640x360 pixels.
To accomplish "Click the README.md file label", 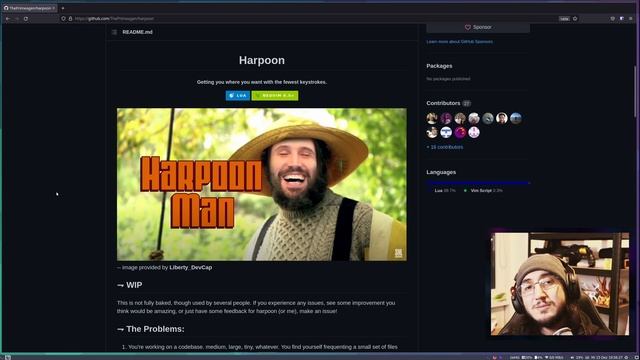I will click(x=137, y=32).
